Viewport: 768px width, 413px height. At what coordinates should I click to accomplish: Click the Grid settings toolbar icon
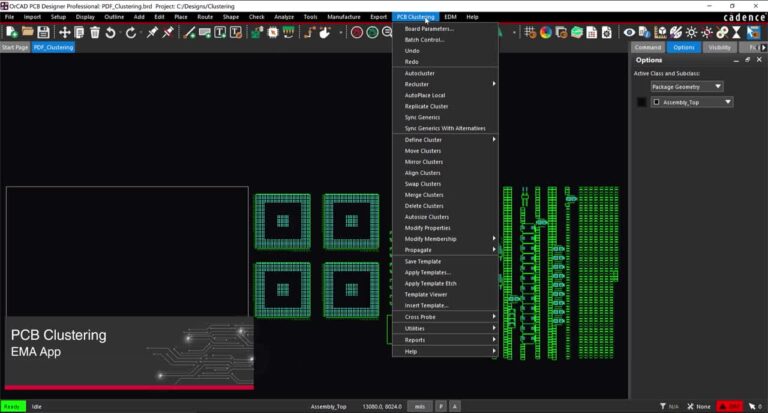[x=529, y=32]
